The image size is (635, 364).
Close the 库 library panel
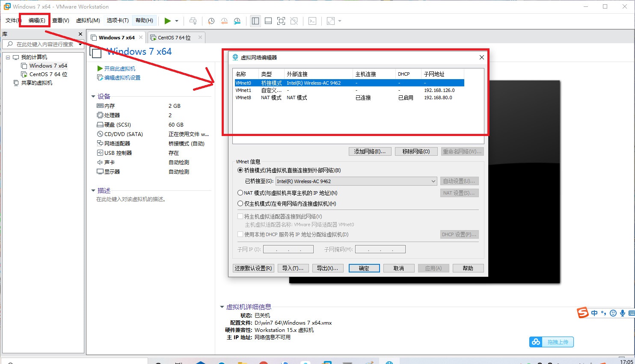coord(80,34)
